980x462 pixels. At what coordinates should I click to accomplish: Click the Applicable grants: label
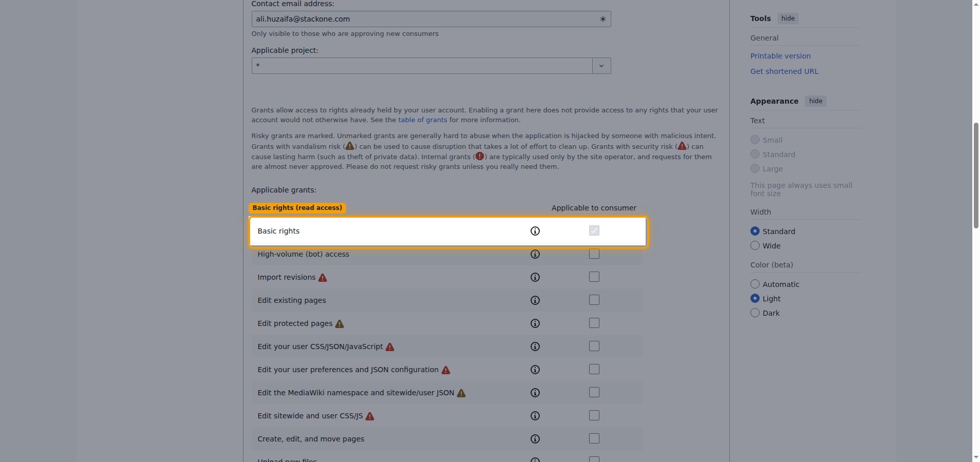click(284, 190)
